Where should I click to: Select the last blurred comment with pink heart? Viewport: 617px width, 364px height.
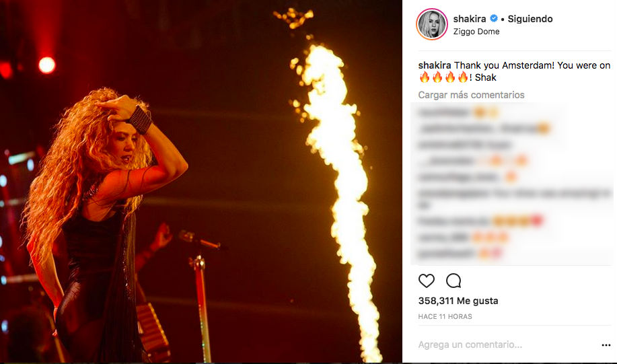click(460, 254)
